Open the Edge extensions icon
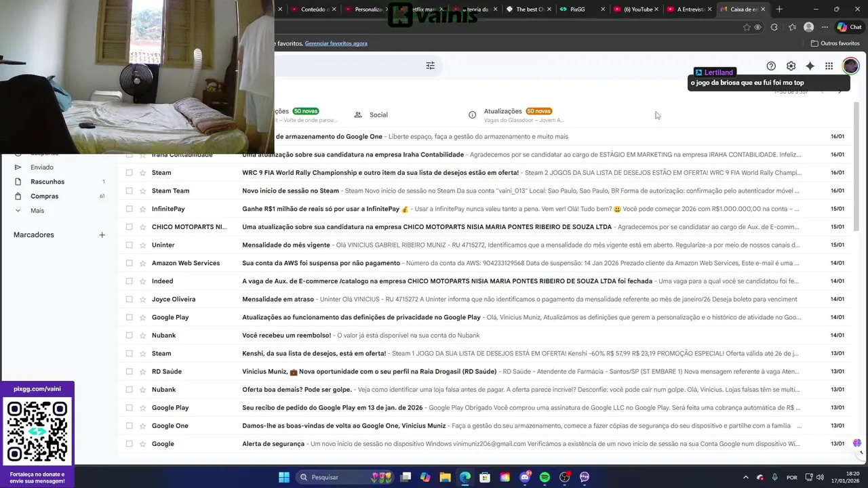The height and width of the screenshot is (488, 868). point(775,27)
